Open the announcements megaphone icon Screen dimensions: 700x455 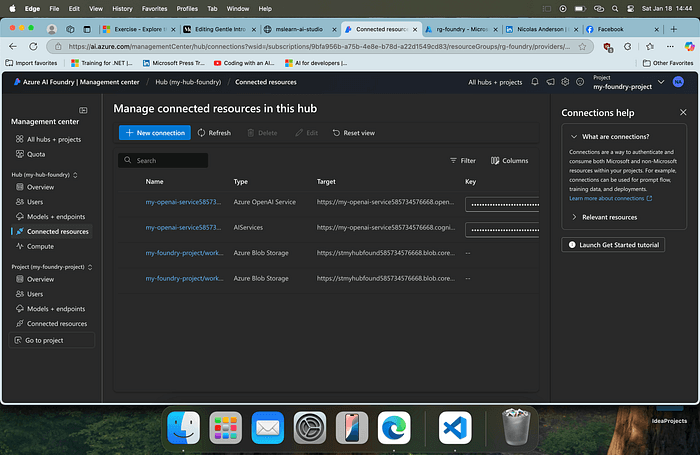(550, 82)
